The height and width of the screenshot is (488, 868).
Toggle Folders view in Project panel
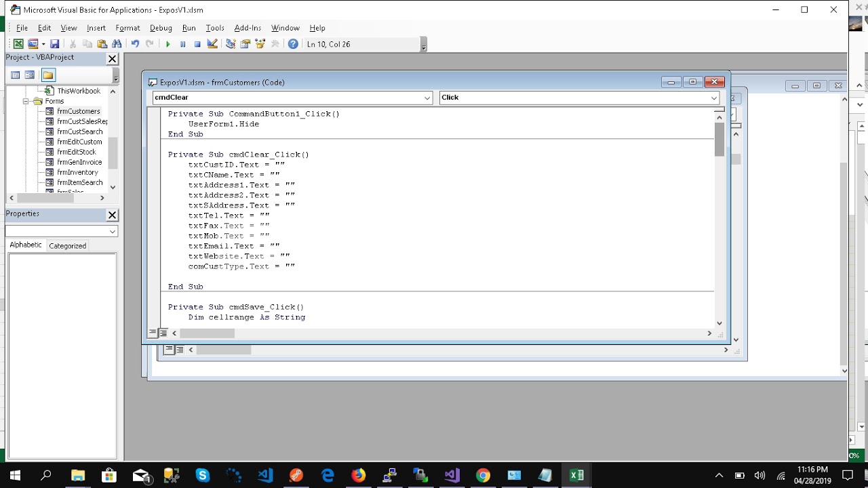coord(47,75)
